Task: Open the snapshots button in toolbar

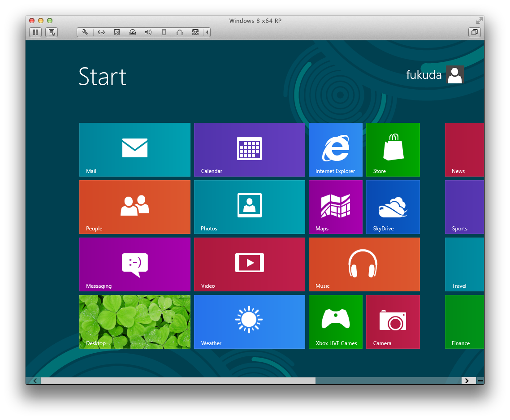Action: coord(52,32)
